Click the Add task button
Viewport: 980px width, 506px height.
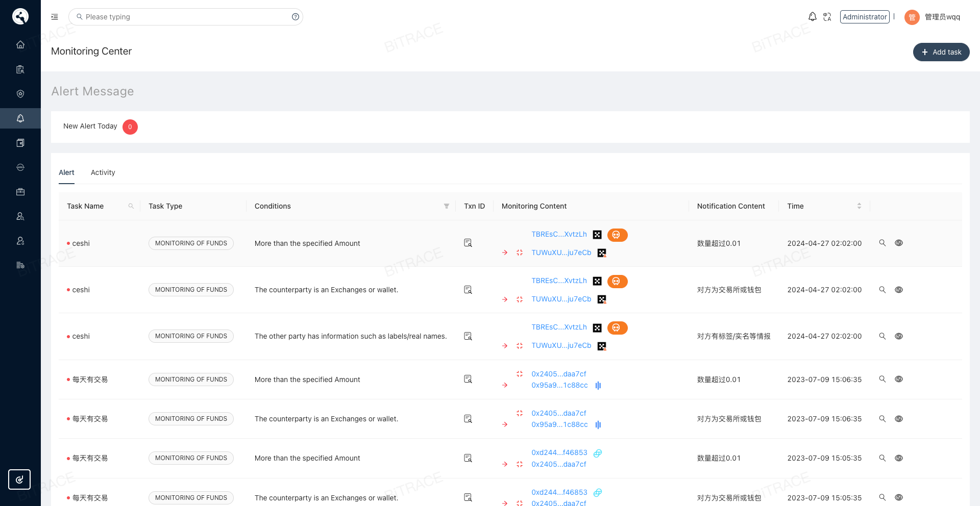[941, 52]
